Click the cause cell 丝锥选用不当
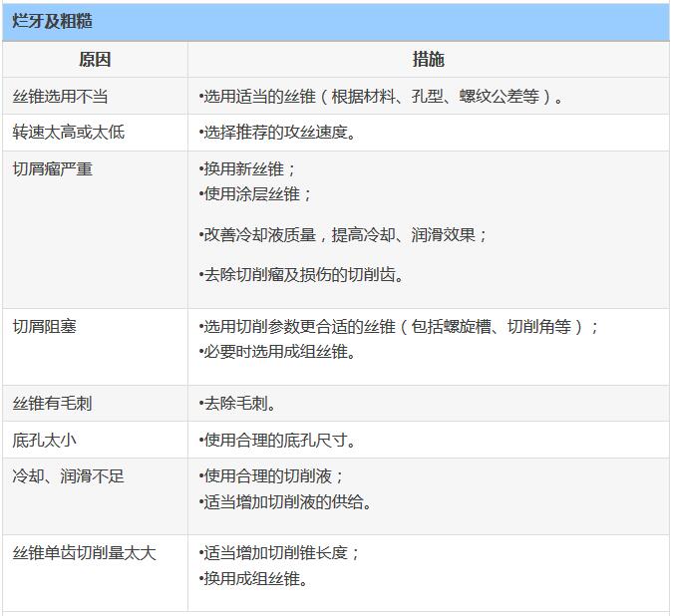 pyautogui.click(x=61, y=97)
